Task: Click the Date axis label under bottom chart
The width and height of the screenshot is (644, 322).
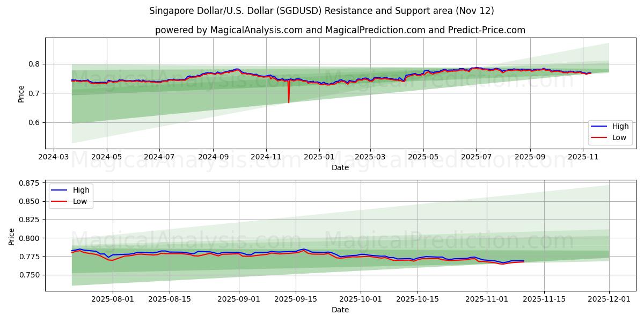Action: (x=340, y=310)
